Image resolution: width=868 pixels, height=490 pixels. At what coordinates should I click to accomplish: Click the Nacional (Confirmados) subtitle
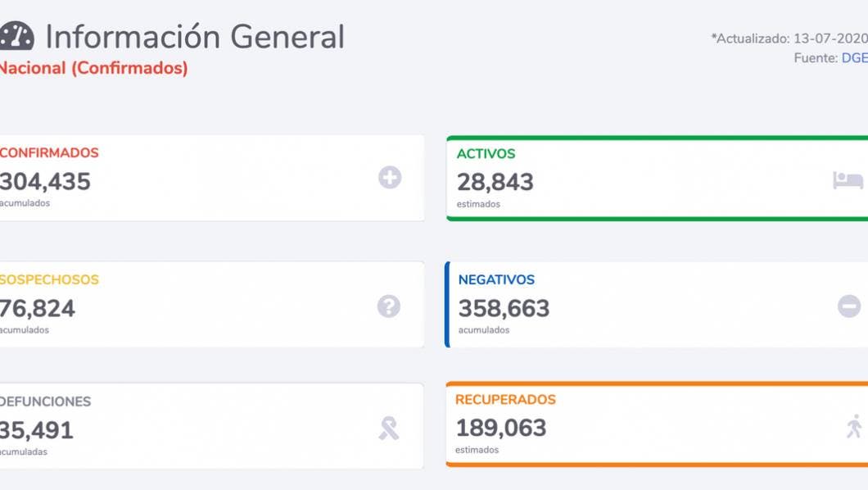(x=93, y=69)
